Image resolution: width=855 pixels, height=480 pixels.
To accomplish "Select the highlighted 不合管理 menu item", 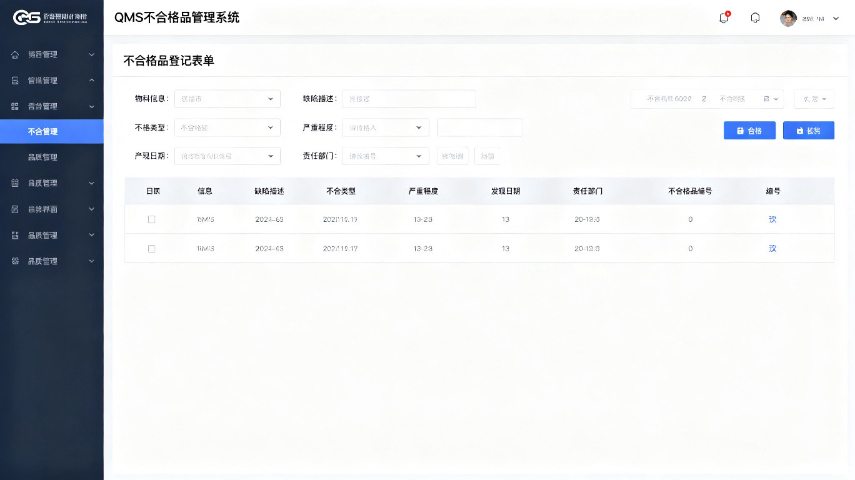I will tap(52, 131).
